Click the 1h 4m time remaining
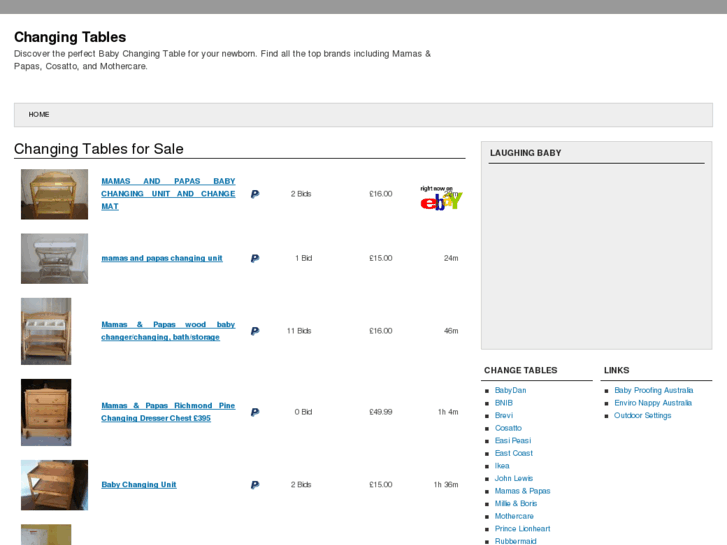Viewport: 727px width, 545px height. 448,412
